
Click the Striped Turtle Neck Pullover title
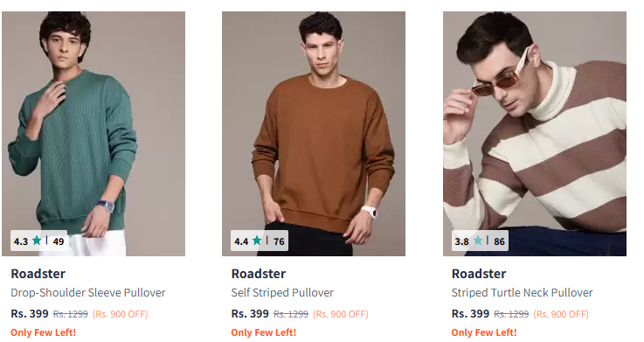(522, 293)
